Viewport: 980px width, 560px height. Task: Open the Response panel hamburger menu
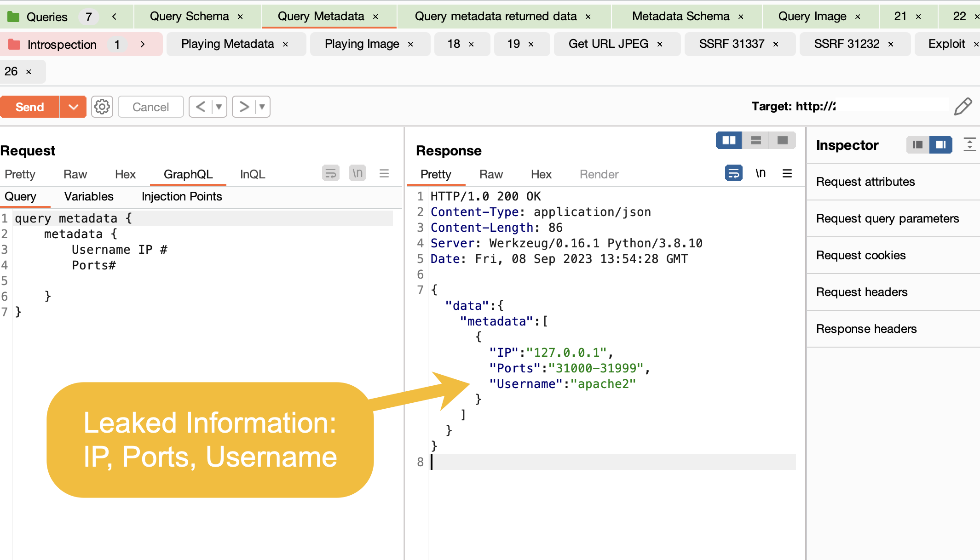coord(787,173)
